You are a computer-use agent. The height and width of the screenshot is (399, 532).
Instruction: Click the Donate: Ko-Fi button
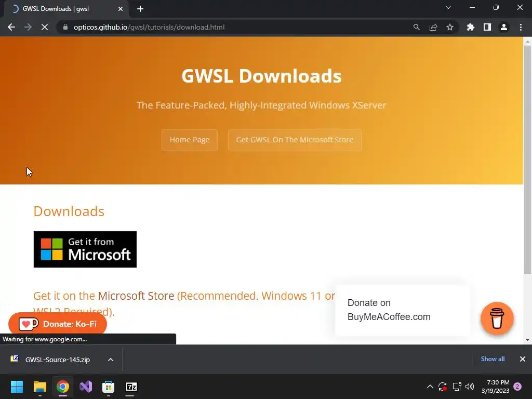click(58, 324)
